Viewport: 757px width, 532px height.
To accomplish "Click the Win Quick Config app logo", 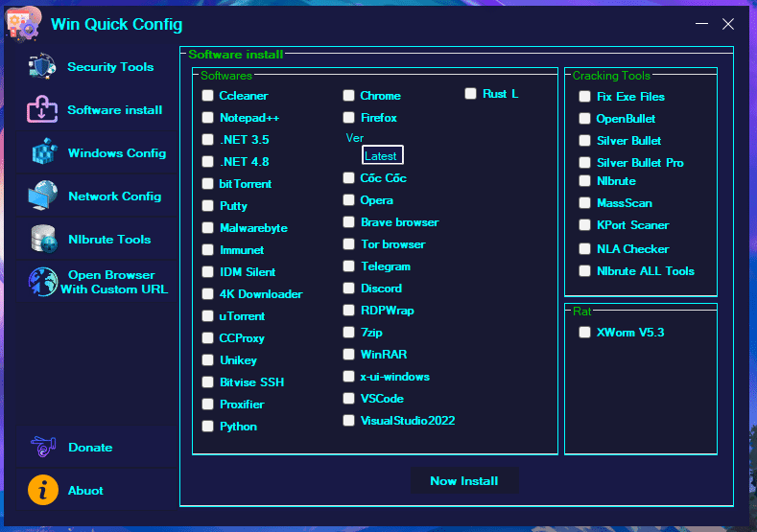I will [x=23, y=23].
